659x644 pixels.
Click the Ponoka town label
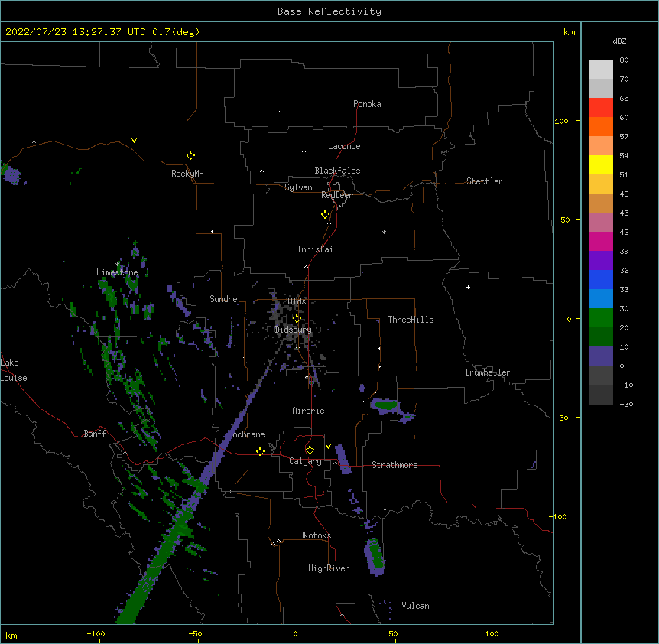[x=367, y=104]
